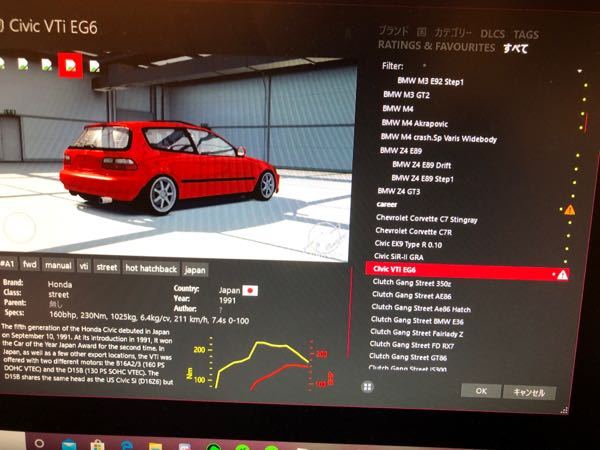Image resolution: width=600 pixels, height=450 pixels.
Task: Switch list to grid view icon
Action: [x=367, y=387]
